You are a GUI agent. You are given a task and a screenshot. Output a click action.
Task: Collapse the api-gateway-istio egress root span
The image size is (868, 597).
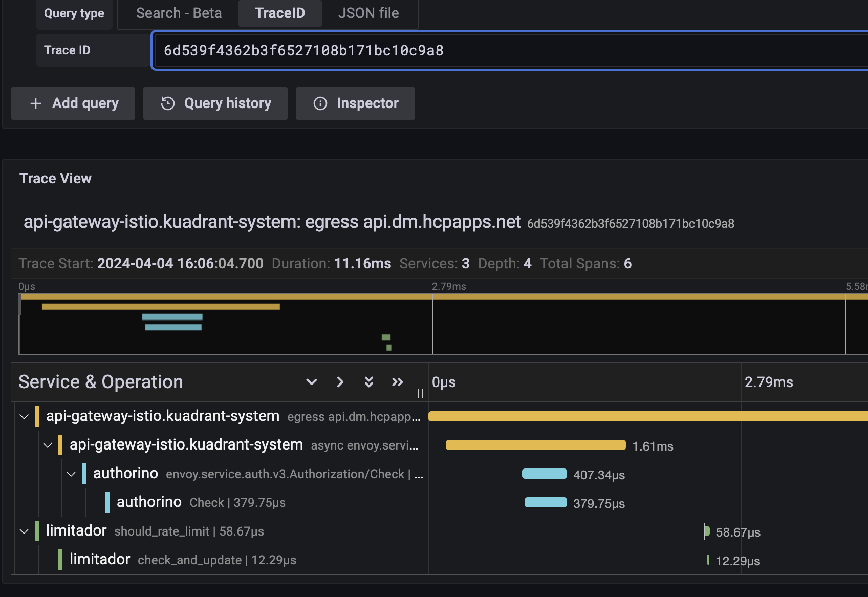[x=24, y=416]
